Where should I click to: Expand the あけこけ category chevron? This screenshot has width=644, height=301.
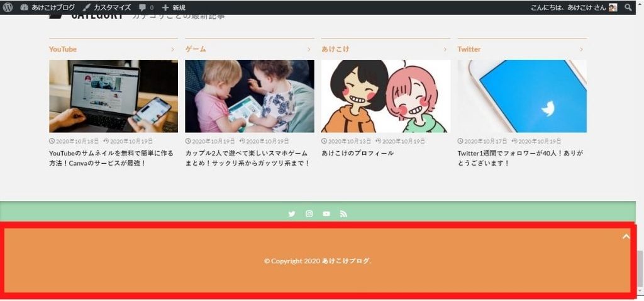pos(445,49)
